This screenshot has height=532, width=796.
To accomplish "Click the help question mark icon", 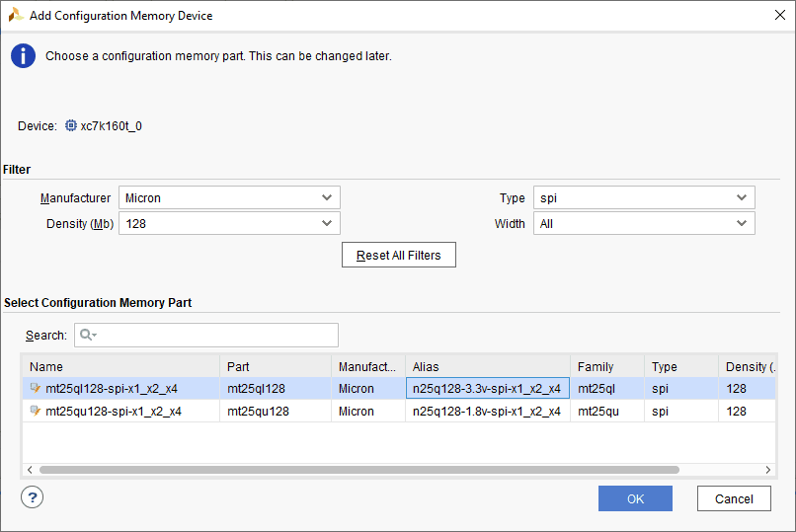I will pos(33,497).
